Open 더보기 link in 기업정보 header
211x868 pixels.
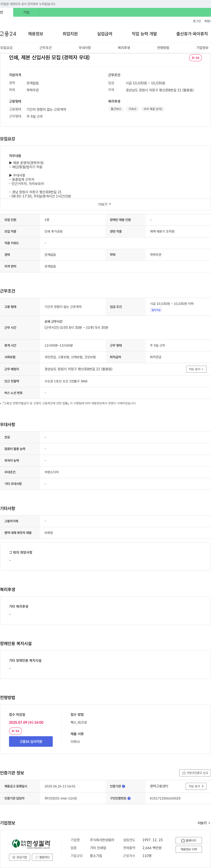tap(204, 823)
